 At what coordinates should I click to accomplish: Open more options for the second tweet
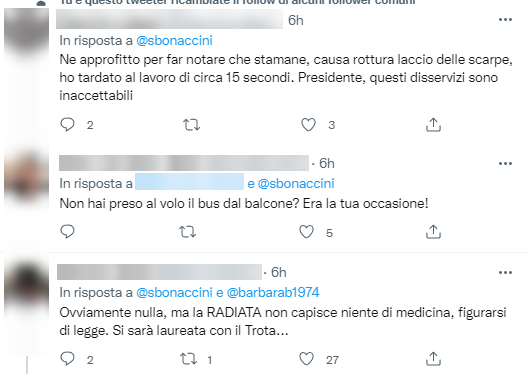[x=505, y=164]
